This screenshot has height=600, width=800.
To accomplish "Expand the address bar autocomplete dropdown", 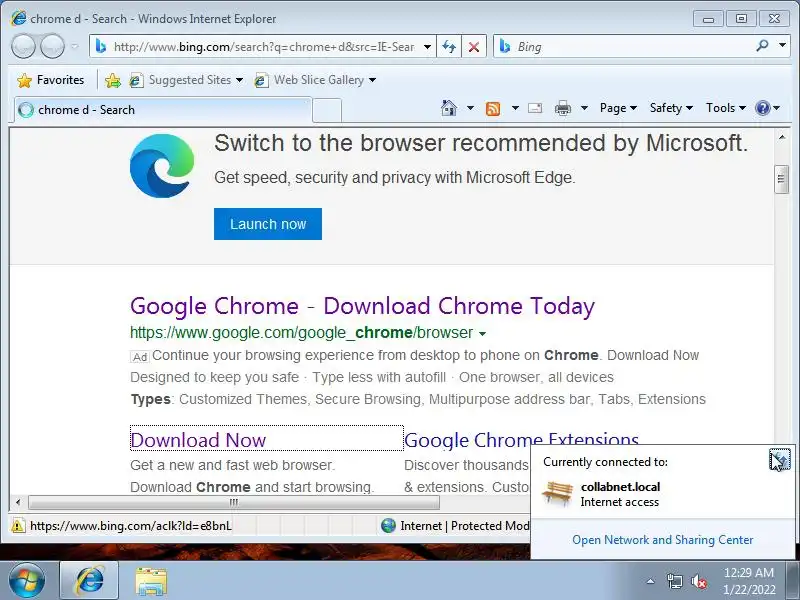I will 427,47.
